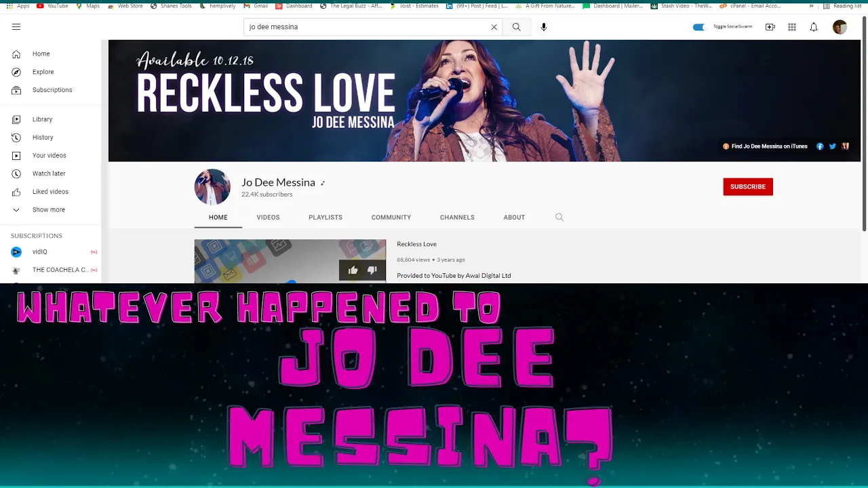Screen dimensions: 868x488
Task: Open the Reading list button
Action: [842, 6]
